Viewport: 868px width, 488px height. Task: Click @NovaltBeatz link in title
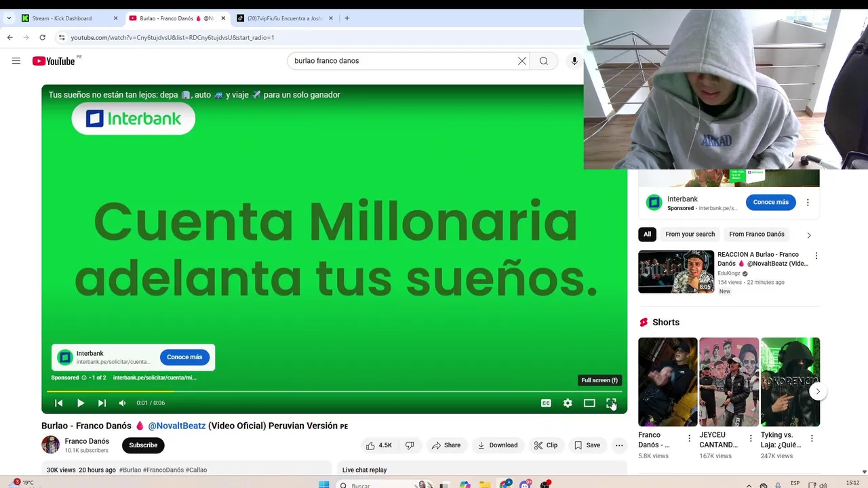tap(177, 426)
